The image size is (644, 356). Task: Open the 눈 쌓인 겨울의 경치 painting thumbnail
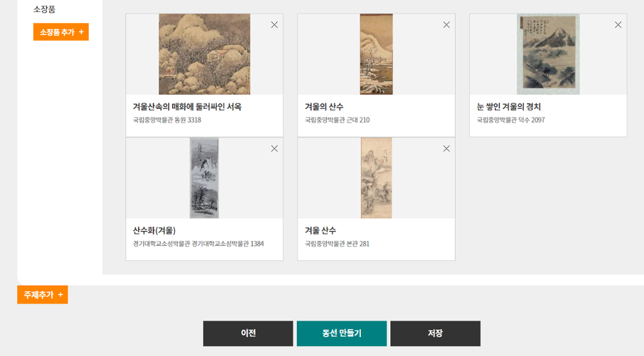[x=548, y=54]
